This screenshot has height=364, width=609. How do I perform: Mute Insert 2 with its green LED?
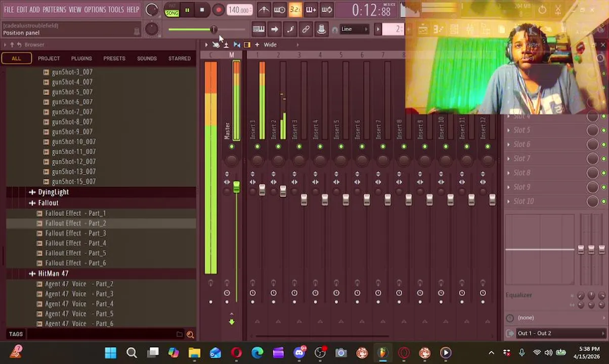click(x=278, y=147)
